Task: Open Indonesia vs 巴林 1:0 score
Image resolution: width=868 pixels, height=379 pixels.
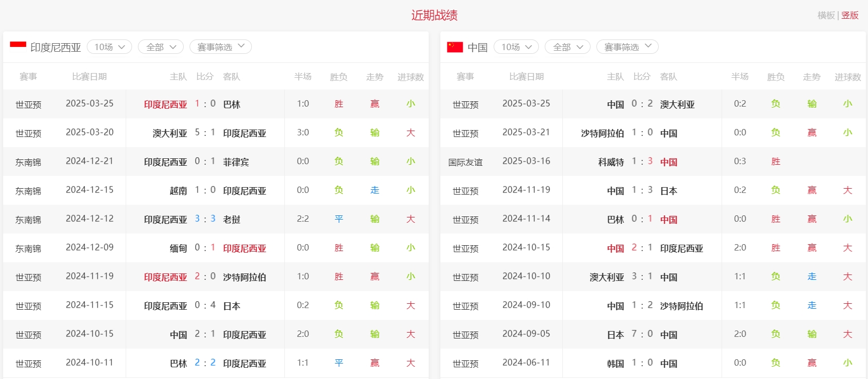Action: point(205,104)
